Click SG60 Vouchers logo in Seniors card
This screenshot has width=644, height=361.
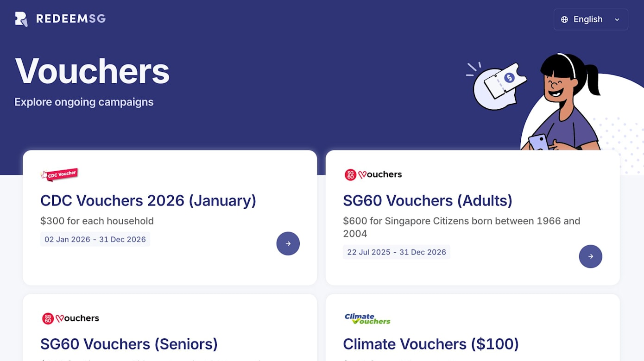(70, 318)
